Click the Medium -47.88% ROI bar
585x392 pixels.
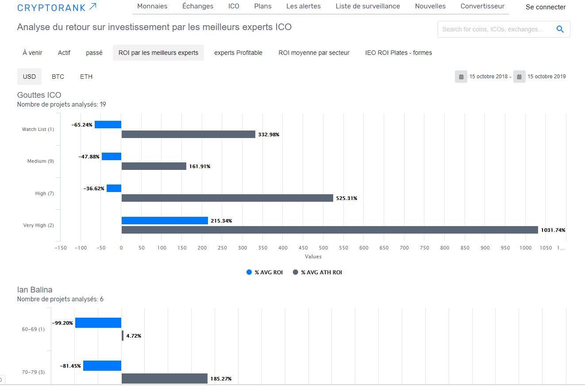(x=112, y=157)
